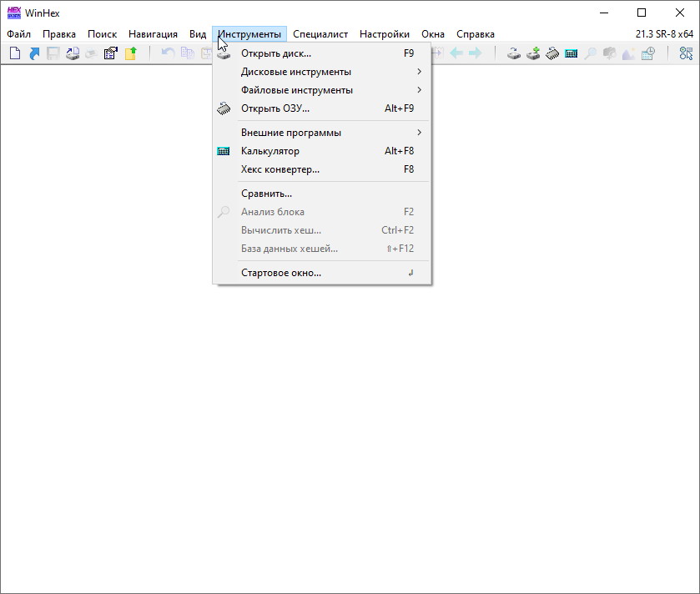Click the RAM chip icon in the toolbar

tap(552, 53)
